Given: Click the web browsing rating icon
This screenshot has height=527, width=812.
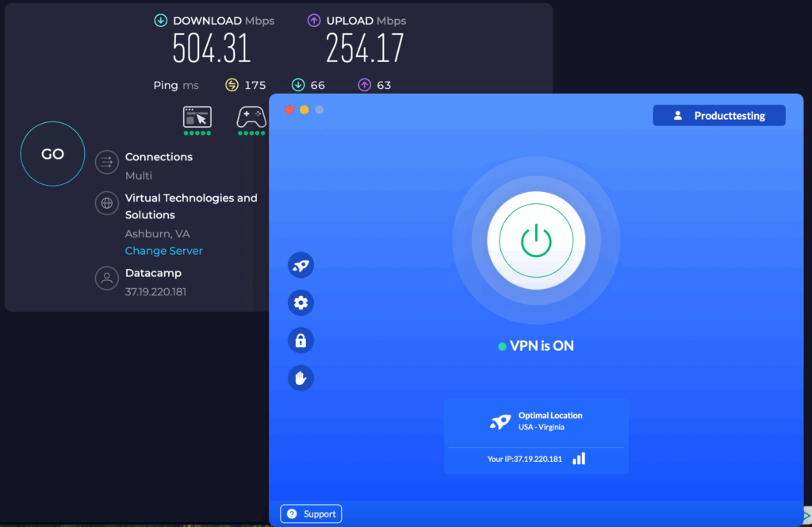Looking at the screenshot, I should (x=197, y=117).
